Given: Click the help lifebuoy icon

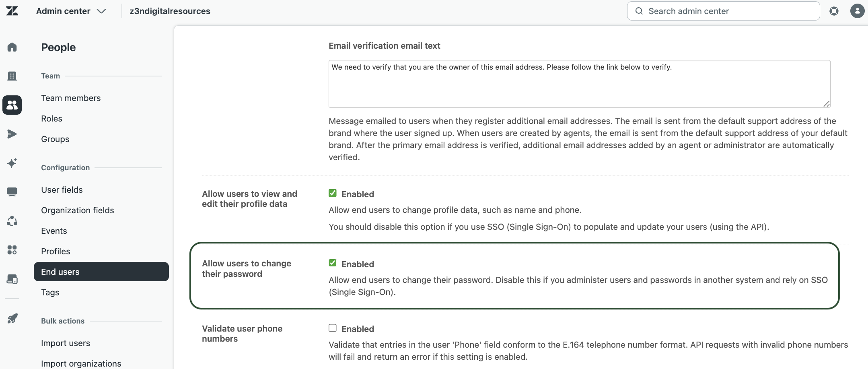Looking at the screenshot, I should pyautogui.click(x=834, y=11).
